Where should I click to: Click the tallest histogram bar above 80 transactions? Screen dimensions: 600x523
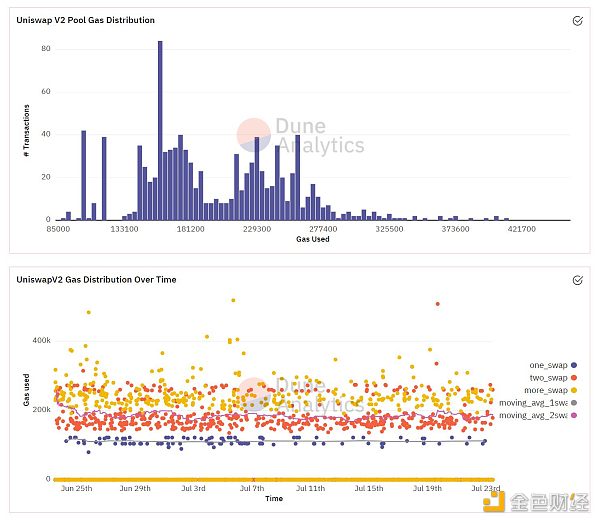point(160,130)
